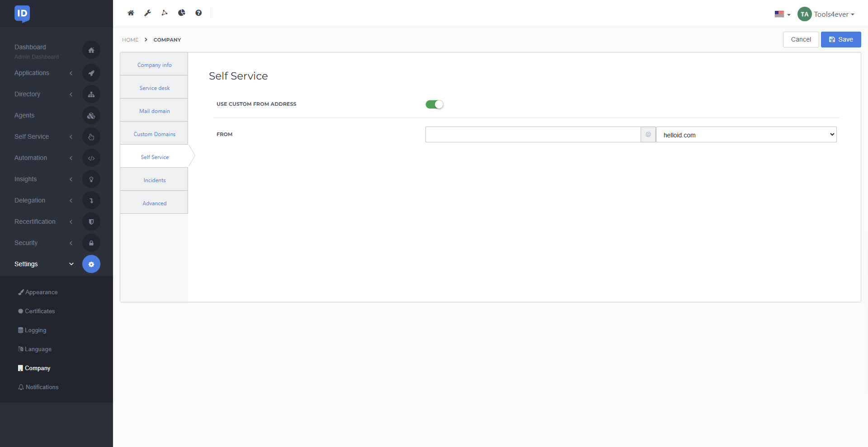Click the home icon in top toolbar
Viewport: 868px width, 447px height.
(x=131, y=13)
